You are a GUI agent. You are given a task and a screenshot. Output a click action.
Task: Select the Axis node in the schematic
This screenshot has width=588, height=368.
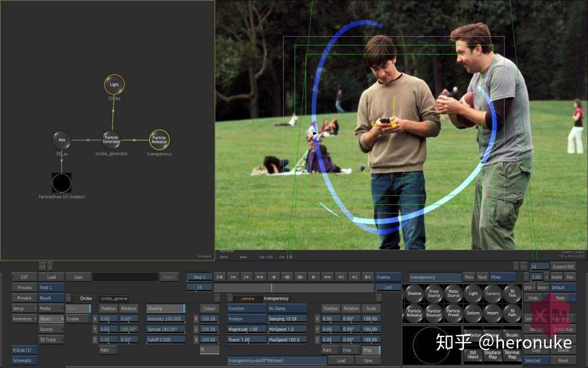point(62,140)
